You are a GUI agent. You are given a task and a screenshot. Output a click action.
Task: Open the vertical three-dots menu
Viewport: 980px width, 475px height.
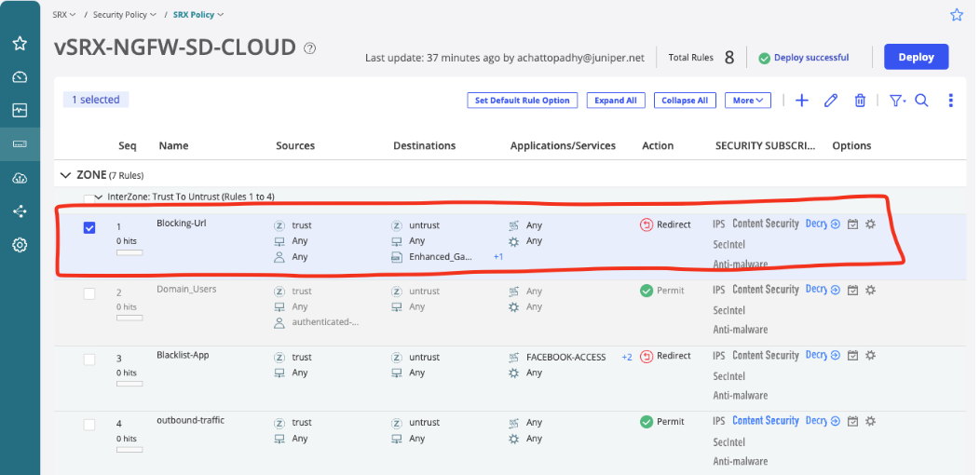click(950, 101)
